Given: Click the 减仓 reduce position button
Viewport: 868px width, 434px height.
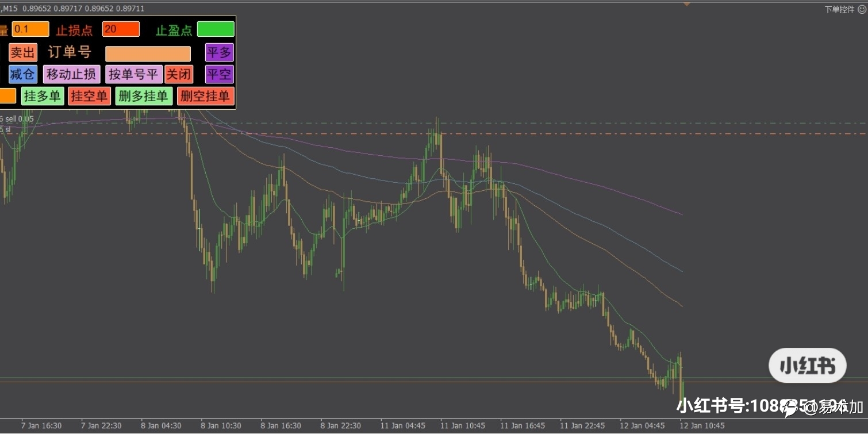Looking at the screenshot, I should (23, 74).
